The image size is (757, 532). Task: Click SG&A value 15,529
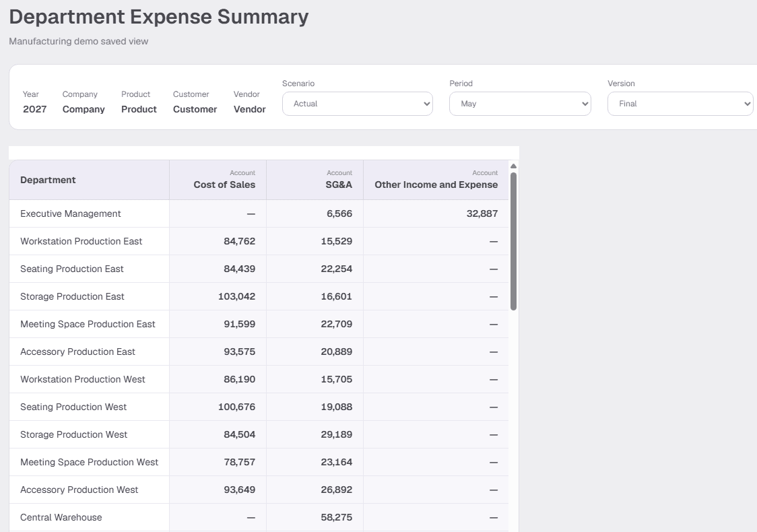point(337,241)
